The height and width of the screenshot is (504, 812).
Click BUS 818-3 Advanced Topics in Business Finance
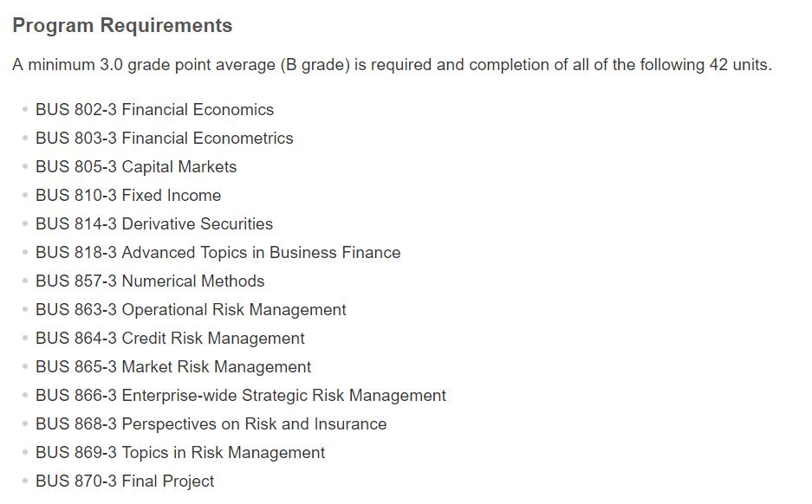point(218,253)
